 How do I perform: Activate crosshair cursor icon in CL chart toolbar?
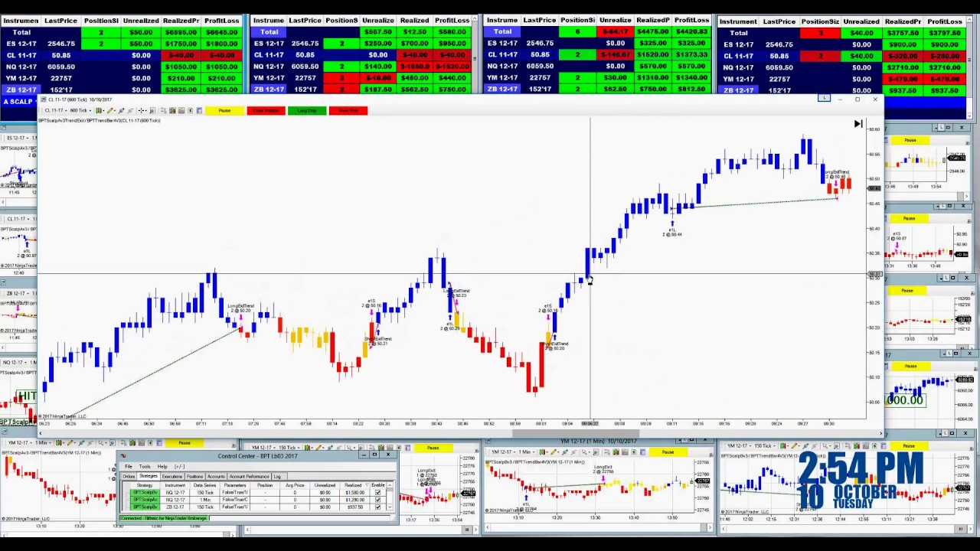(x=142, y=111)
